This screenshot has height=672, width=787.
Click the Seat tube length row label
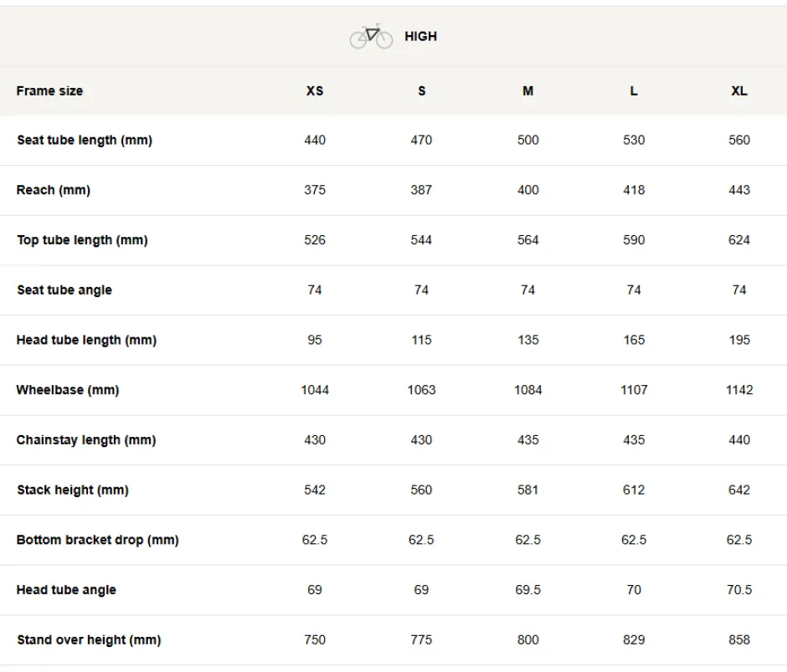coord(85,140)
